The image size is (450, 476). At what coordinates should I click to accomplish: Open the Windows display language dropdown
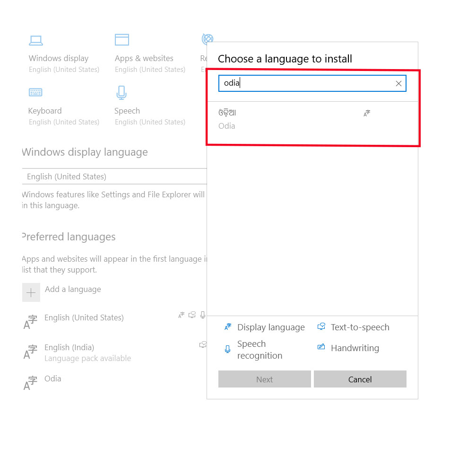114,176
